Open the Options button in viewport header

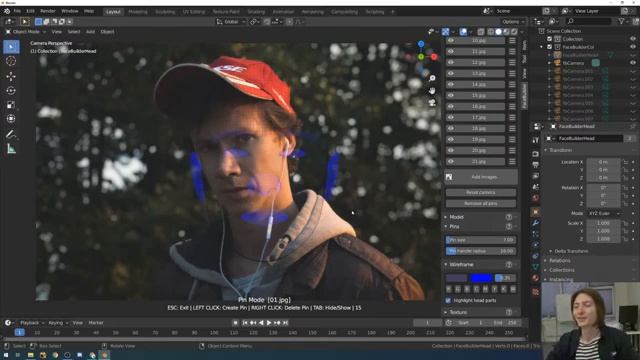(513, 22)
